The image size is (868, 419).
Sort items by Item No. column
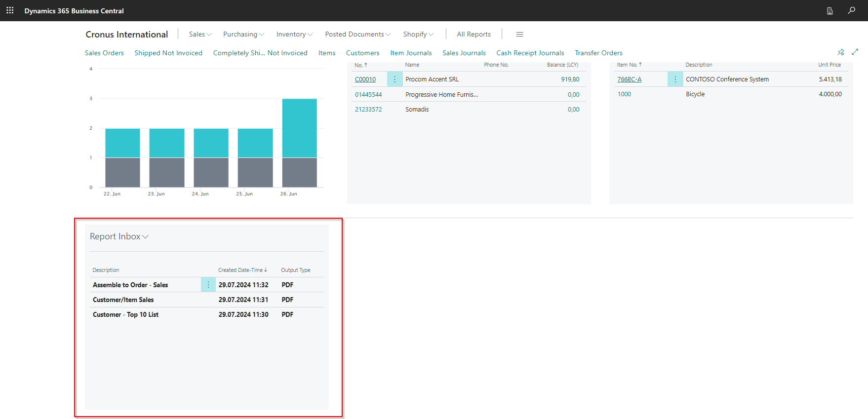click(630, 65)
